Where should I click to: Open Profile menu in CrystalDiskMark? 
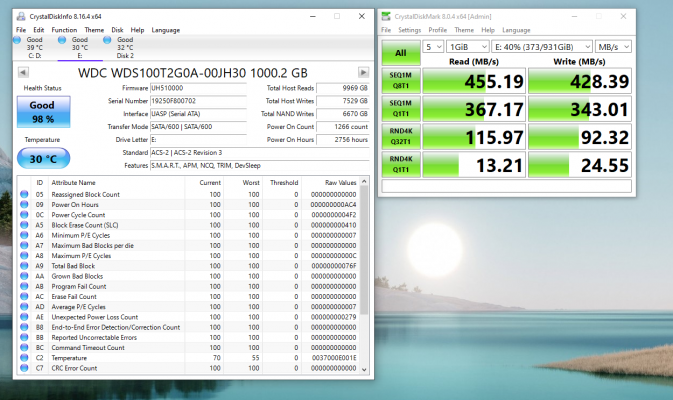[x=437, y=30]
